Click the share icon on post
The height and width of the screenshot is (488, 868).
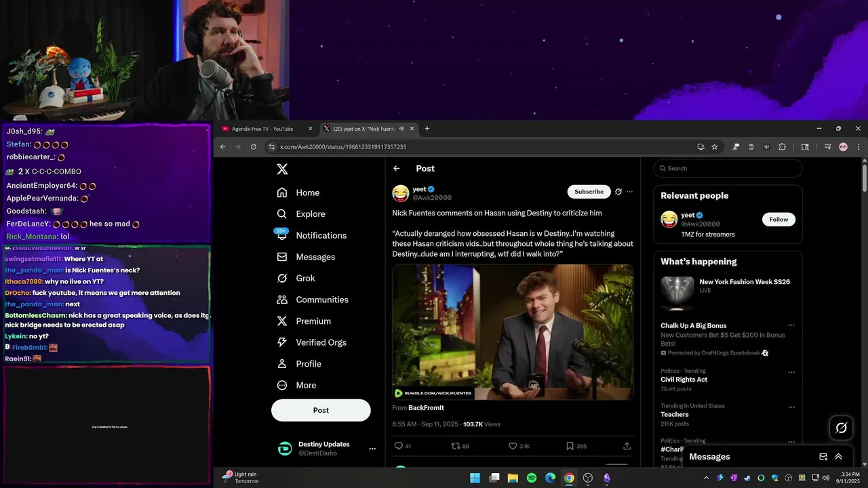tap(627, 446)
